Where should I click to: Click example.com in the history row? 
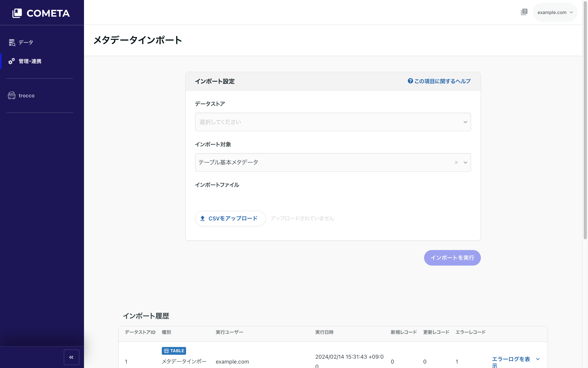232,362
